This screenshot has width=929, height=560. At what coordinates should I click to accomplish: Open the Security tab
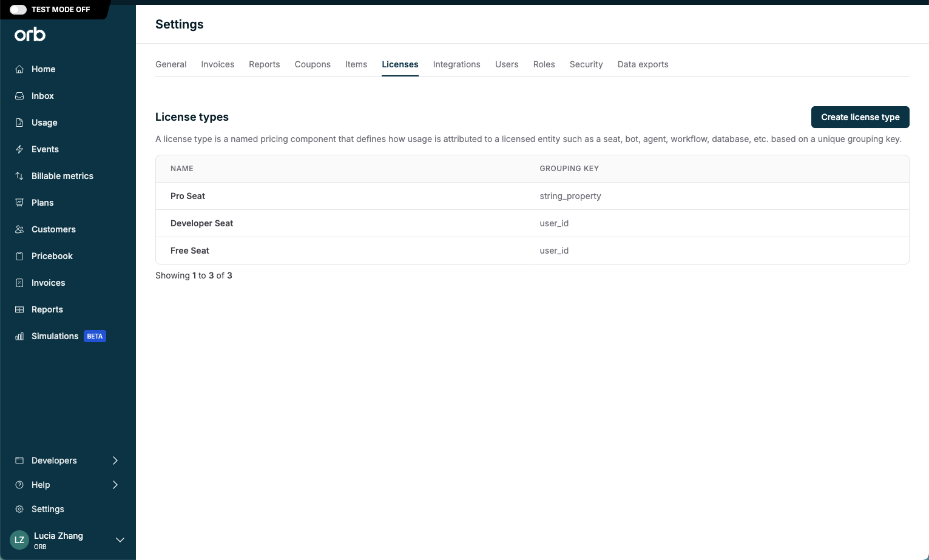click(x=586, y=64)
